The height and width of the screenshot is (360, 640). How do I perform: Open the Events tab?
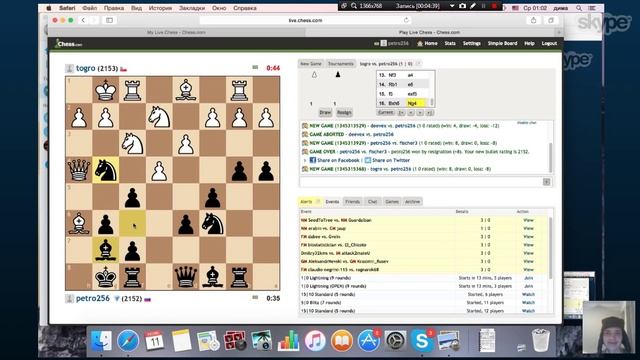[x=332, y=202]
